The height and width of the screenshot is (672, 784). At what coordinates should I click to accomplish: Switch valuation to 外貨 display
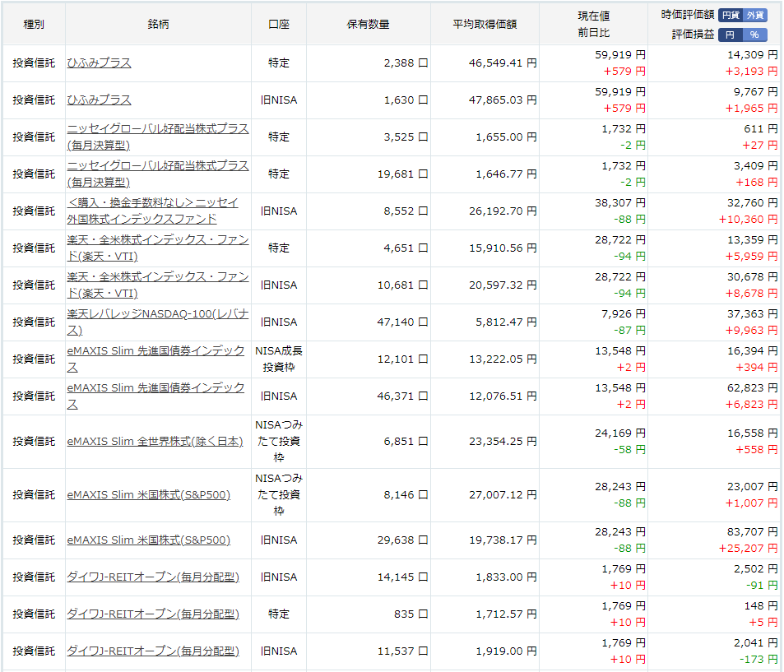tap(755, 15)
